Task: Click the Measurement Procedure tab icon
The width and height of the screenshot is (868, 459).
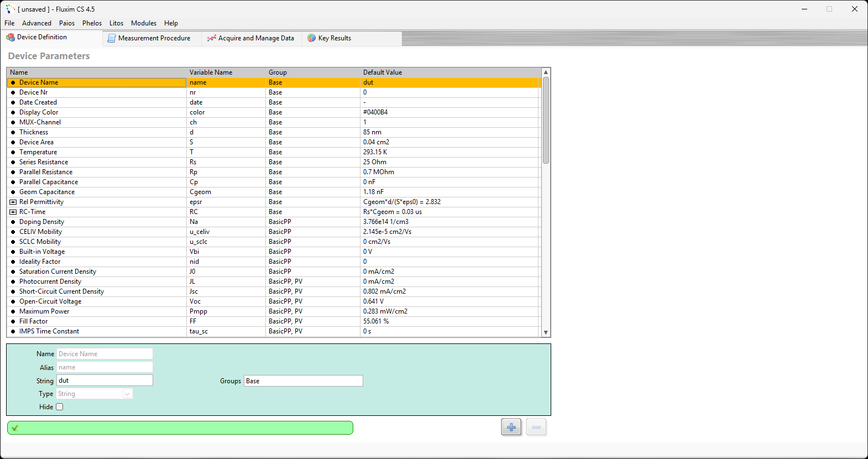Action: click(112, 38)
